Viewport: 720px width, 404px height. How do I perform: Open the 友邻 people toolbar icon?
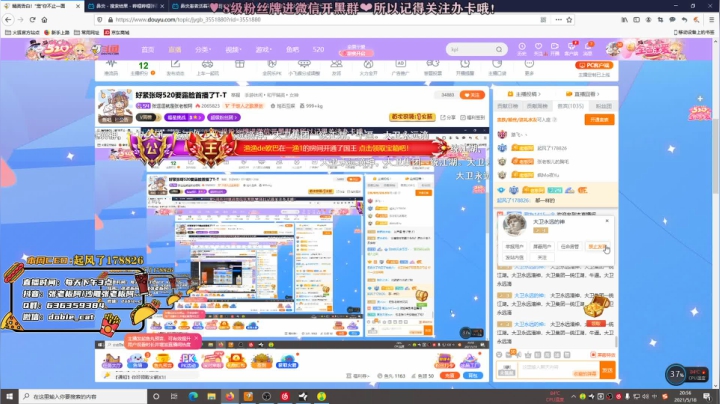336,67
